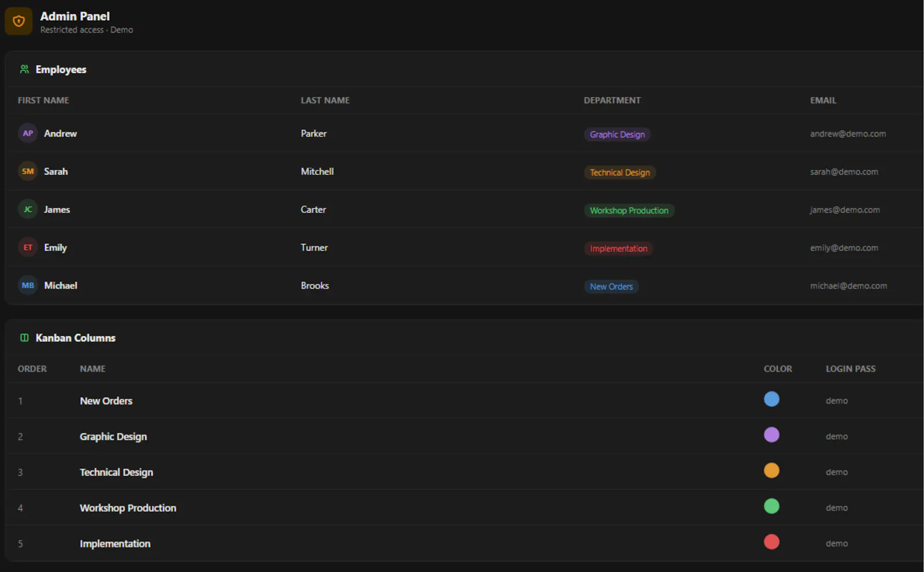Viewport: 924px width, 572px height.
Task: Select the red color dot for Implementation
Action: [772, 542]
